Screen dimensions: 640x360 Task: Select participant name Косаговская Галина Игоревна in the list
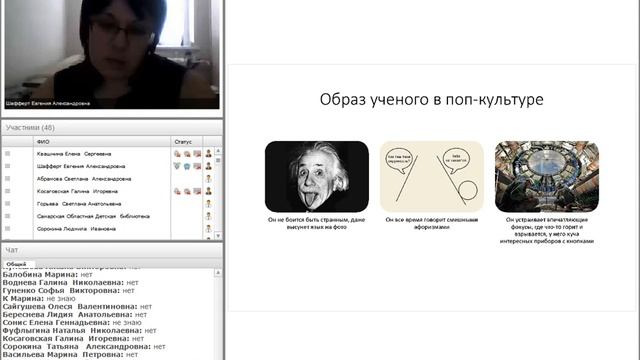pos(77,191)
